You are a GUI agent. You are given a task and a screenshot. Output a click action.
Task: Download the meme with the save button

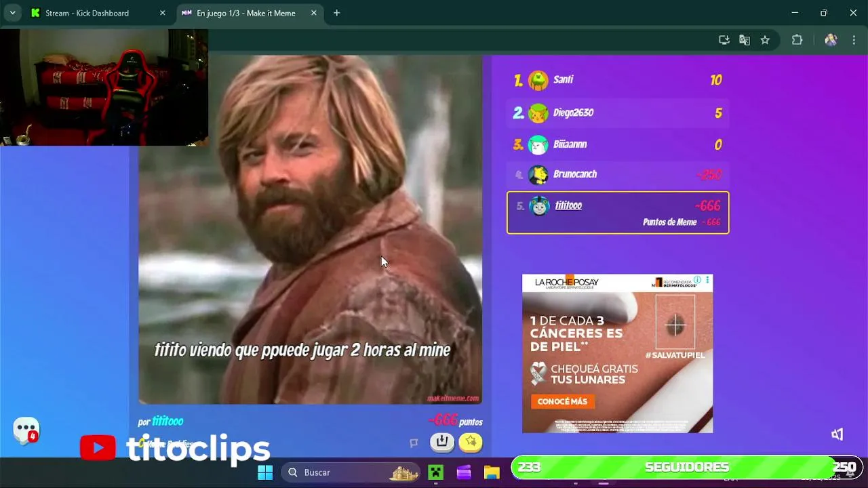[x=442, y=443]
